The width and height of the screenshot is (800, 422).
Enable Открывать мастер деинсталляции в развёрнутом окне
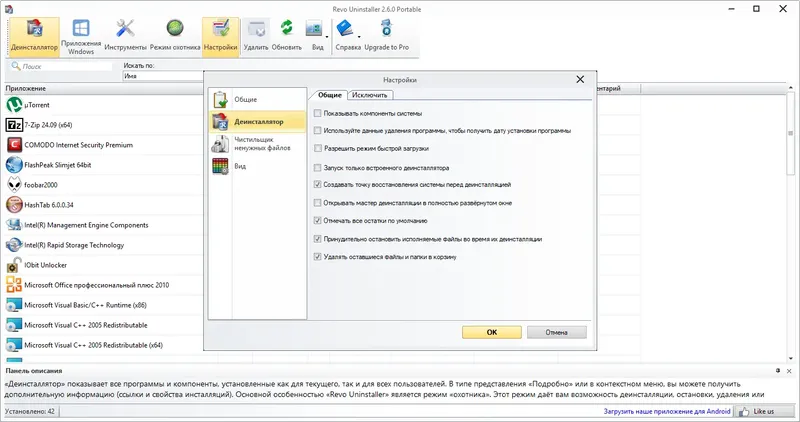coord(317,203)
